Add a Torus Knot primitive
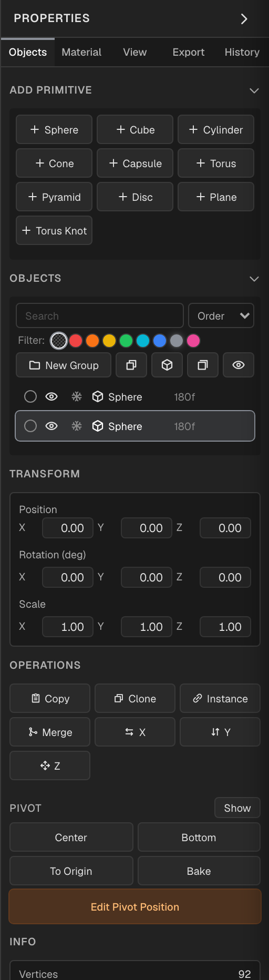 pos(54,230)
